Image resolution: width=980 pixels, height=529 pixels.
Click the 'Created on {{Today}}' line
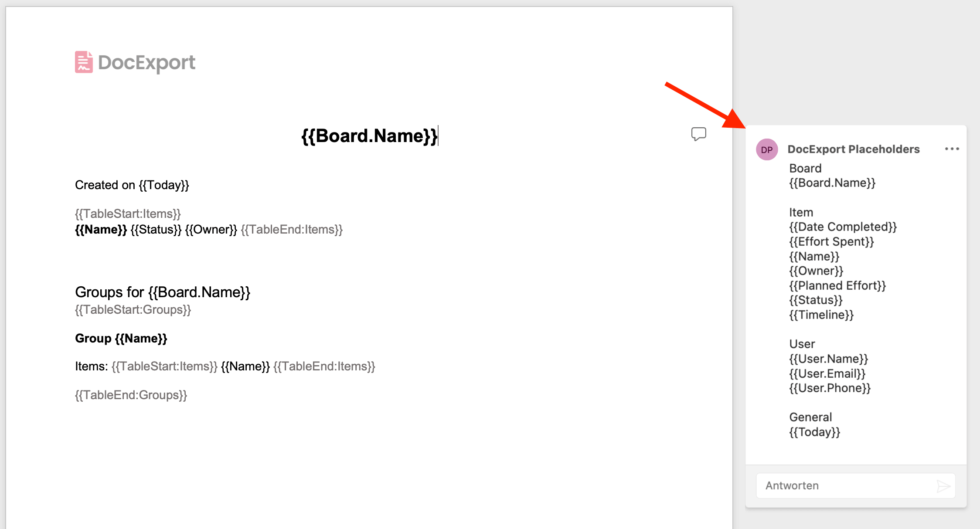[132, 185]
